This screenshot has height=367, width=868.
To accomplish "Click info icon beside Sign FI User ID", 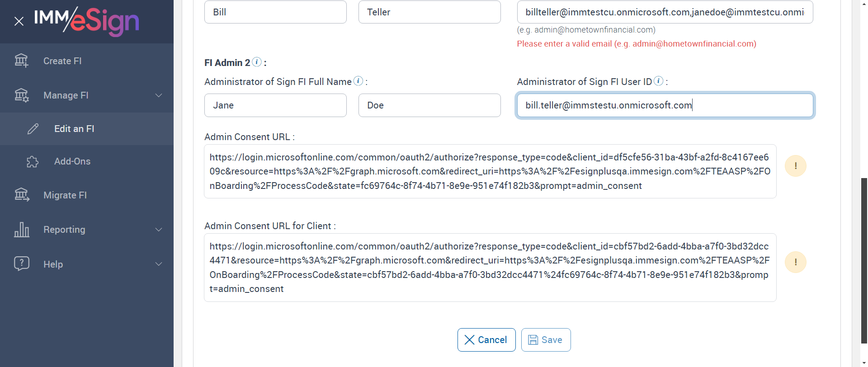I will 659,81.
